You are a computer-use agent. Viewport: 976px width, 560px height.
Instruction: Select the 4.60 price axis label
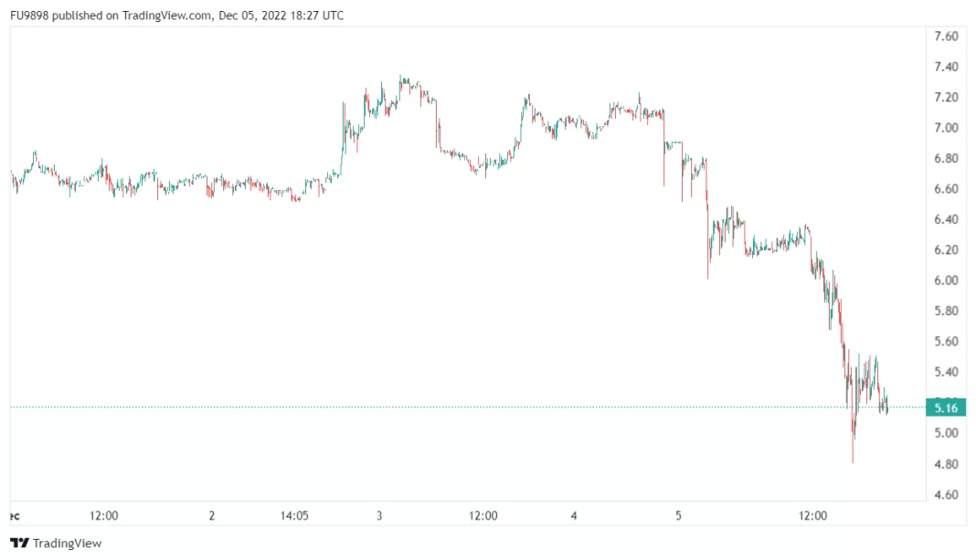945,495
